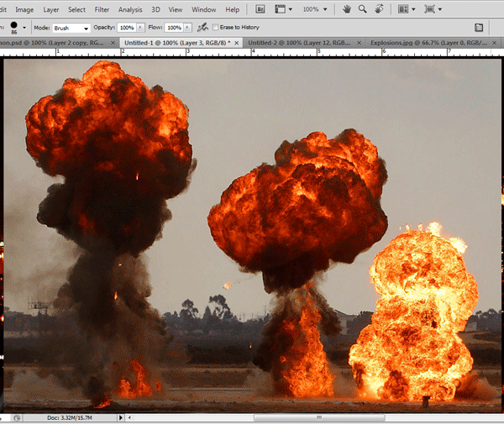Select the Hand tool in application bar
Screen dimensions: 504x424
[347, 9]
